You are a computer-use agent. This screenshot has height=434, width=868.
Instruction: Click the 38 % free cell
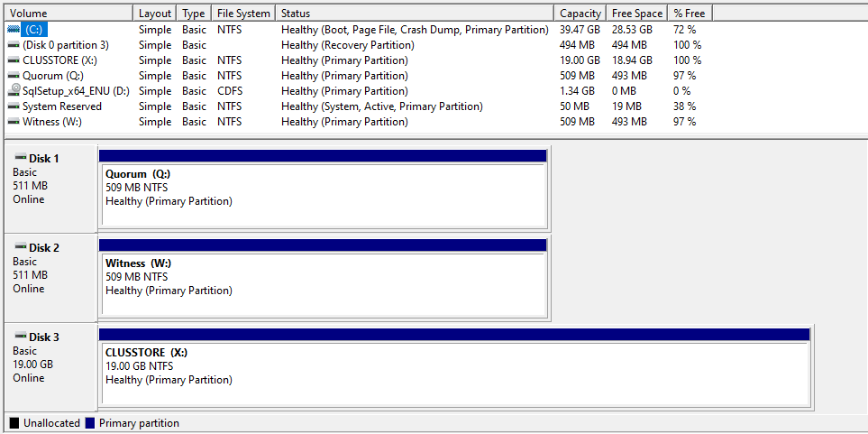point(685,106)
